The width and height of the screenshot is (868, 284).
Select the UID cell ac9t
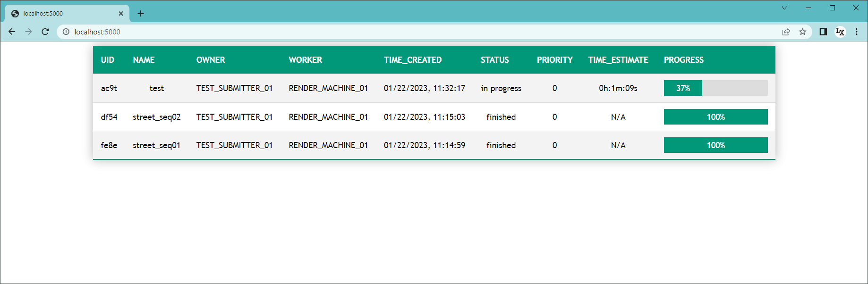109,88
